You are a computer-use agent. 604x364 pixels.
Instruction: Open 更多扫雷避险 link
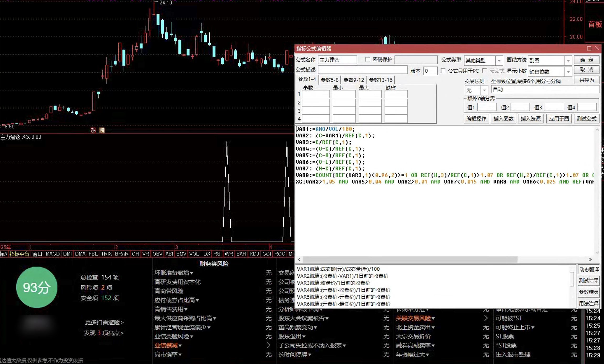point(104,322)
